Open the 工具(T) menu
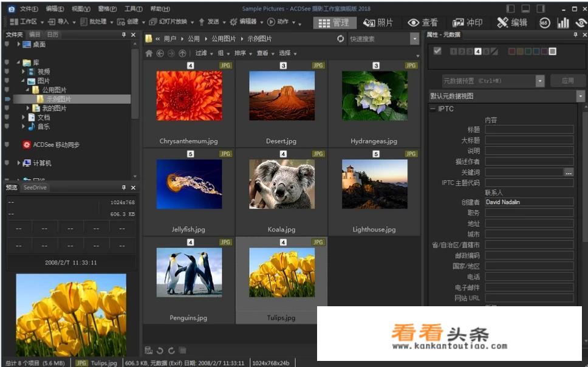Viewport: 588px width, 367px height. click(x=133, y=9)
